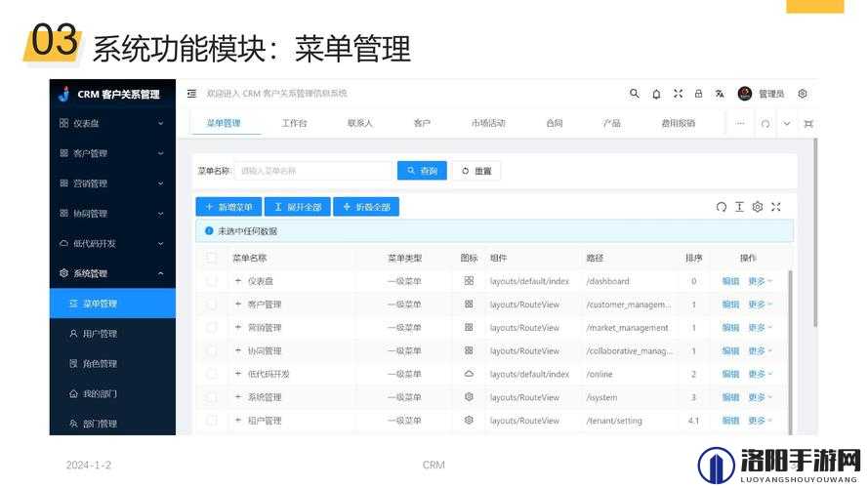Click the administrator avatar
The height and width of the screenshot is (488, 868).
(x=745, y=94)
